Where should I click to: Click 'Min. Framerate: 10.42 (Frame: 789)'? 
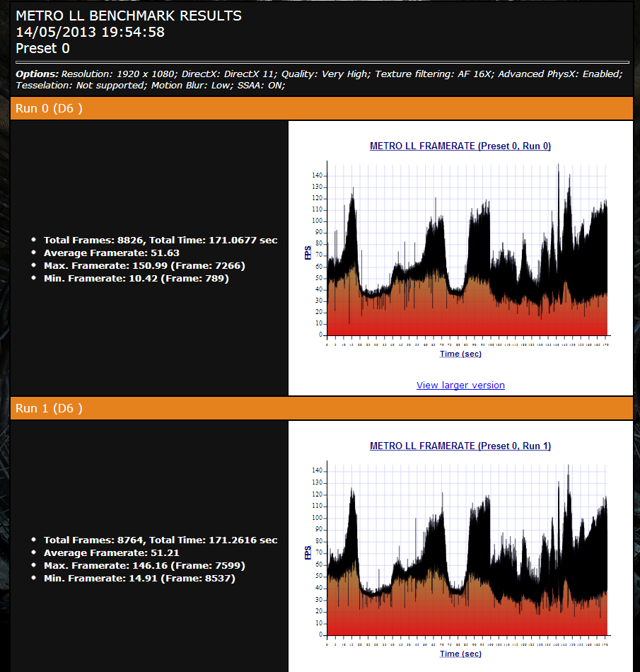pos(136,279)
